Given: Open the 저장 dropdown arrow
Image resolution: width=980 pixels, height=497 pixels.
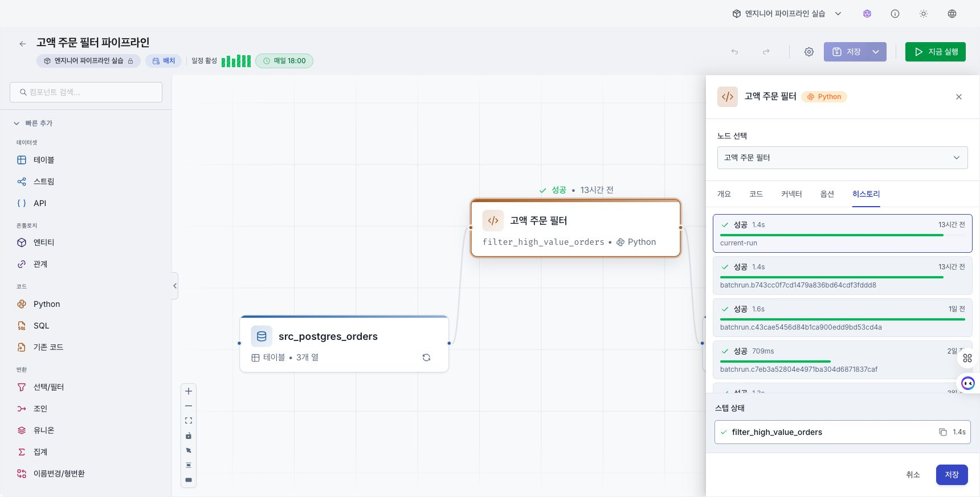Looking at the screenshot, I should pyautogui.click(x=876, y=52).
